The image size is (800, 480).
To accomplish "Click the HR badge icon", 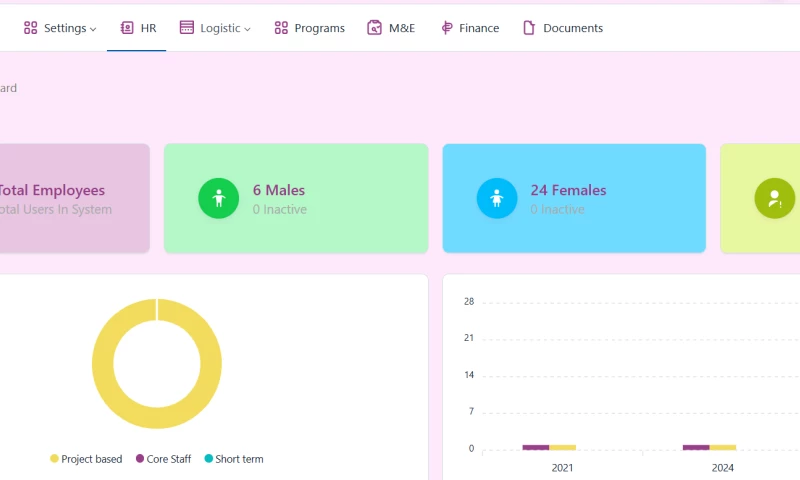I will pyautogui.click(x=127, y=28).
